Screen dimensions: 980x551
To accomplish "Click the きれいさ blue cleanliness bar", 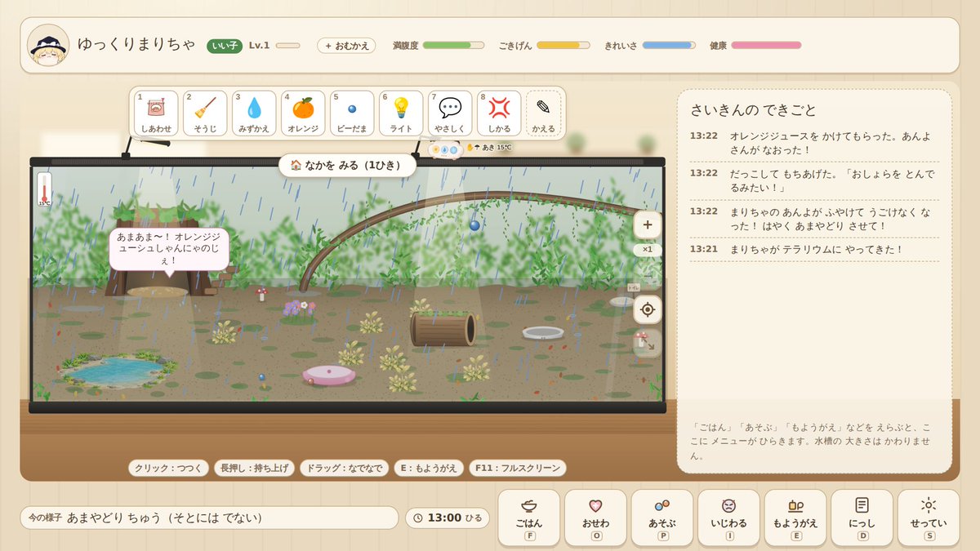I will [669, 46].
